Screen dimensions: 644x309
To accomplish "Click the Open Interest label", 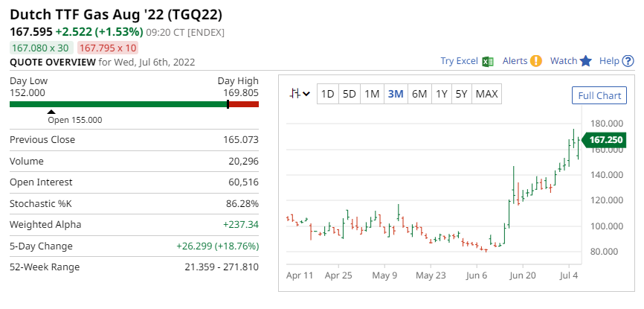I will (41, 182).
